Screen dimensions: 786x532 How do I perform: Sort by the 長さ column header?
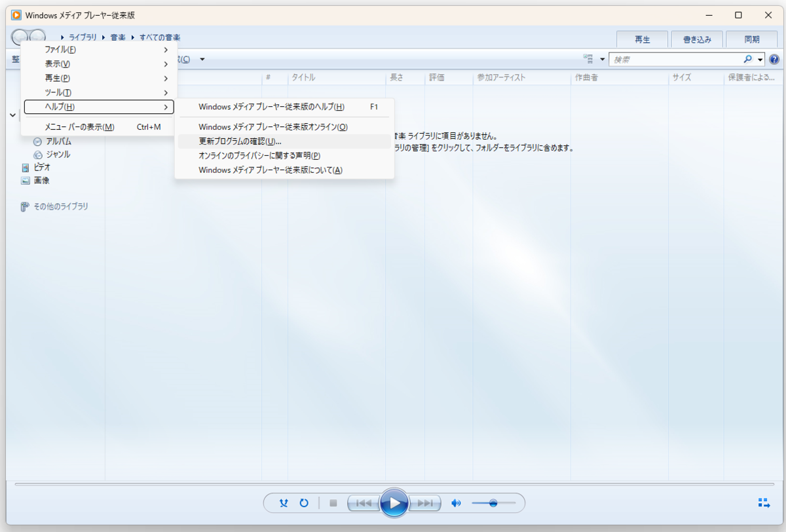point(405,77)
